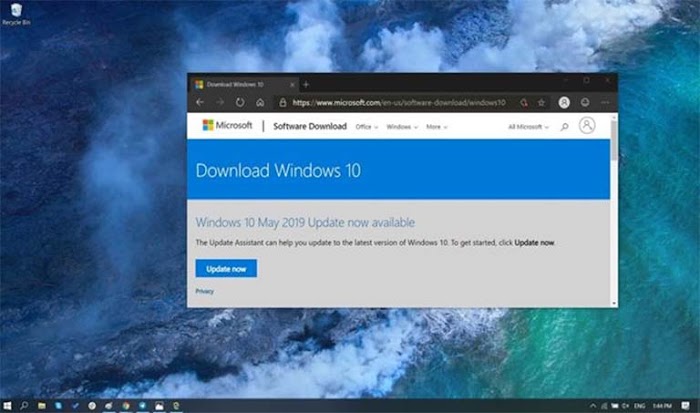The image size is (700, 413).
Task: Open File Explorer from the taskbar
Action: point(42,405)
